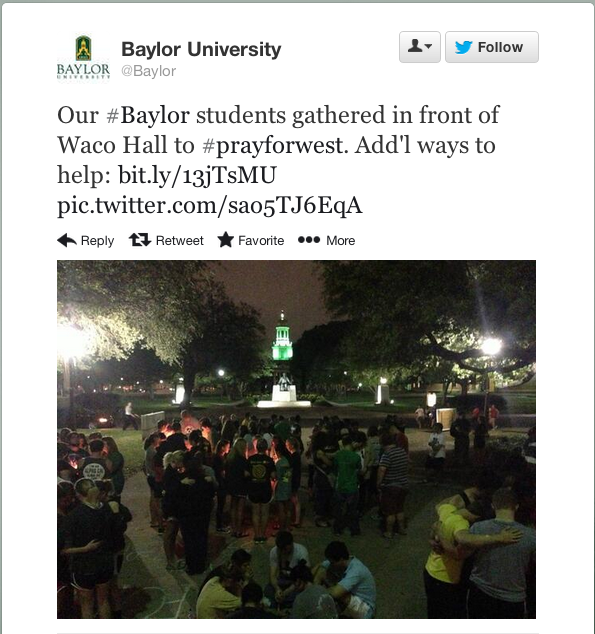
Task: Click the small arrow beside person icon
Action: (429, 46)
